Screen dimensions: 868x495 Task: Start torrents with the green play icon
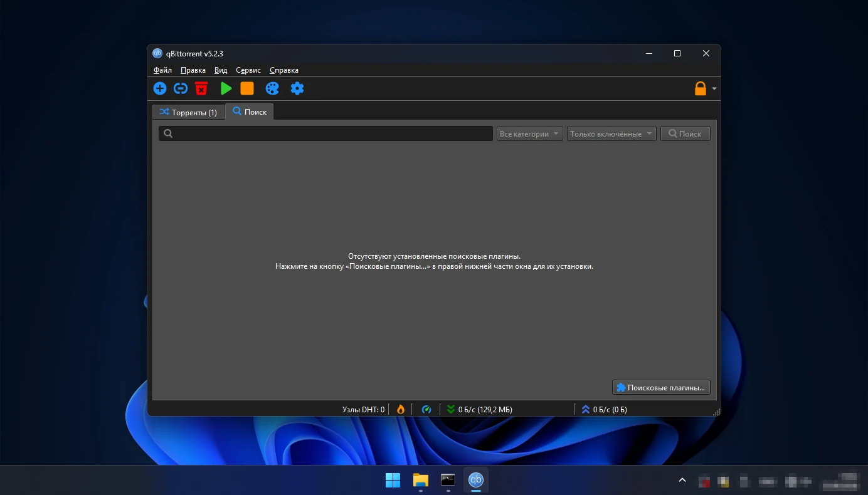click(226, 88)
